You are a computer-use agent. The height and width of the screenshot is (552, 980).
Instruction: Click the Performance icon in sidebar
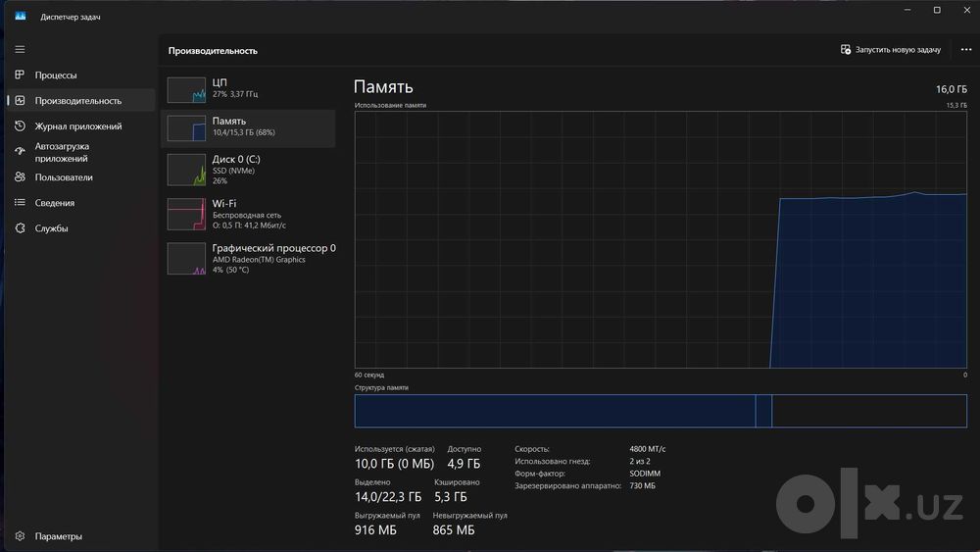(20, 101)
